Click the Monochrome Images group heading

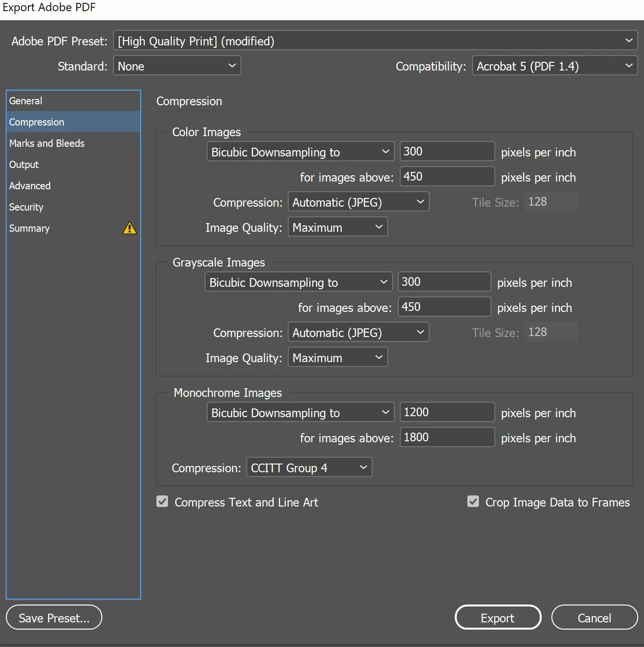click(227, 393)
